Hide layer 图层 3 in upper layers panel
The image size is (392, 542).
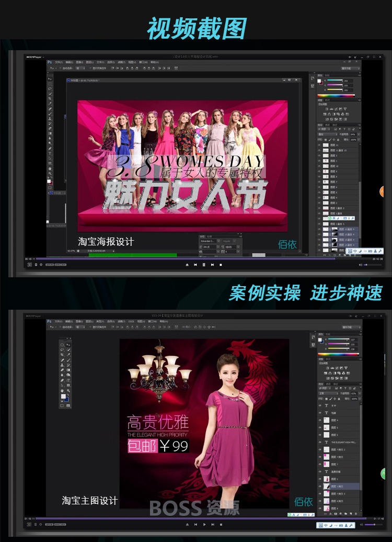point(319,155)
